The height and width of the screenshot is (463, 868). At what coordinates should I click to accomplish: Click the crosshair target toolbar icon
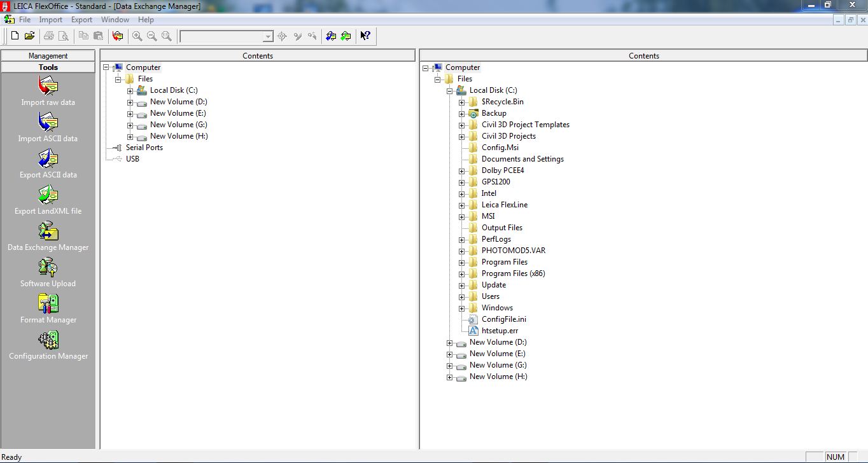tap(283, 36)
